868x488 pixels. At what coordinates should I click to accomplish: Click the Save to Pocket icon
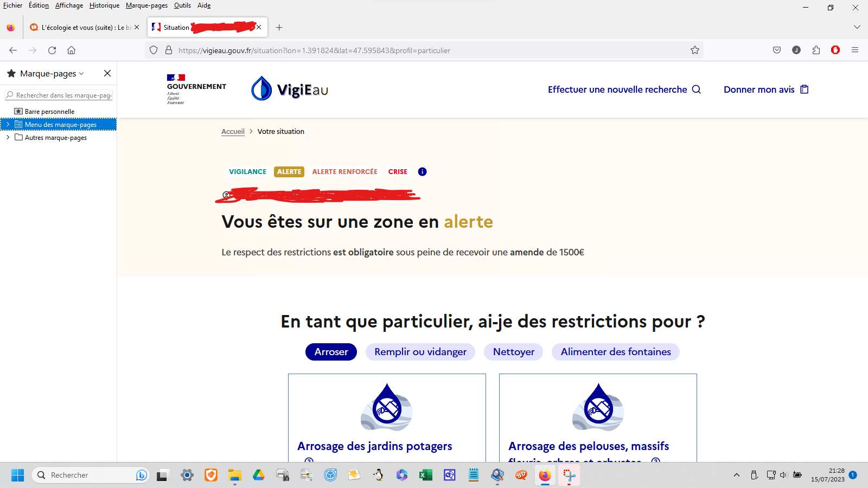[777, 50]
